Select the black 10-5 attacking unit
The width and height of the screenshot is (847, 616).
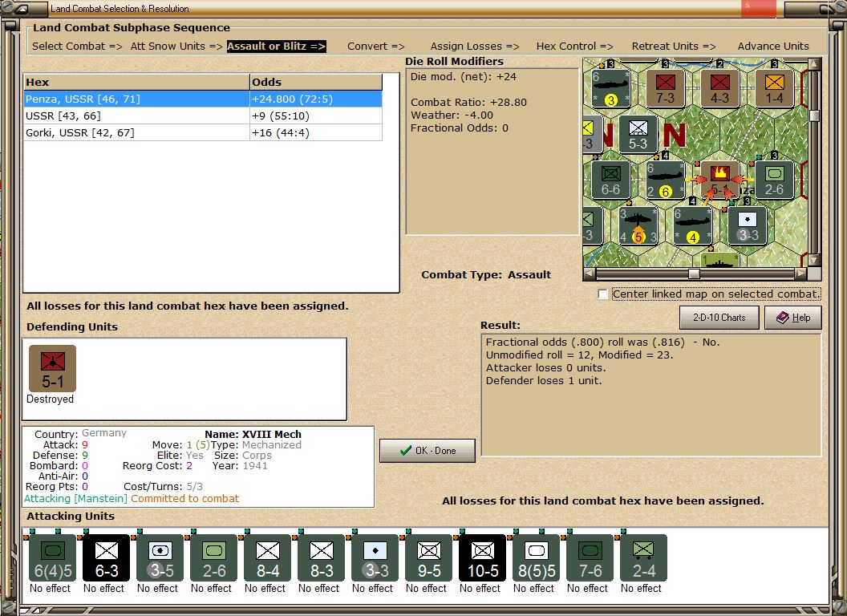[x=482, y=559]
